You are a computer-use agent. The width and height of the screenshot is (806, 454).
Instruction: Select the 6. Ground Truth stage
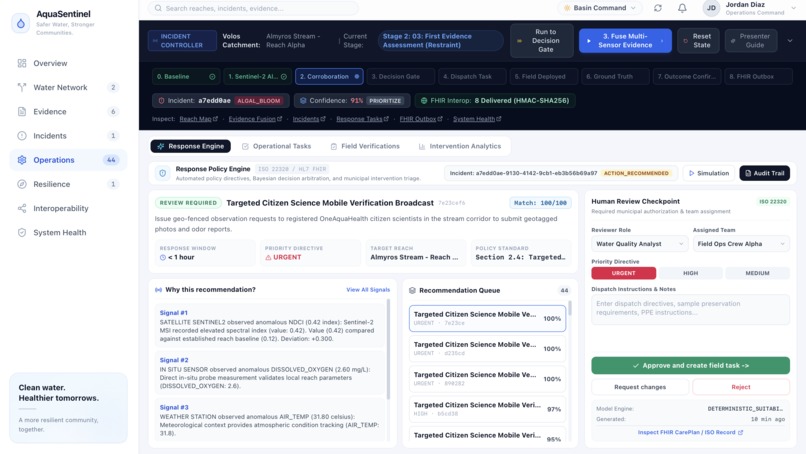click(615, 77)
